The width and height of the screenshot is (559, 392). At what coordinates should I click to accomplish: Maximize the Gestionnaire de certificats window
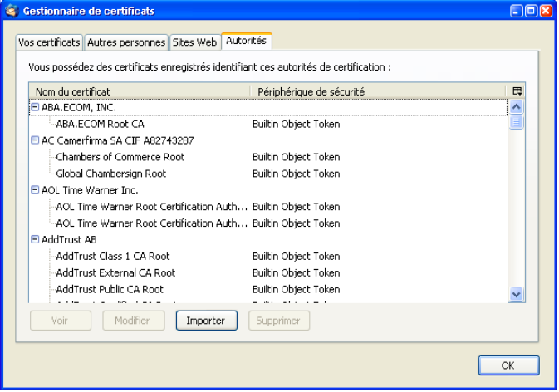(x=531, y=11)
